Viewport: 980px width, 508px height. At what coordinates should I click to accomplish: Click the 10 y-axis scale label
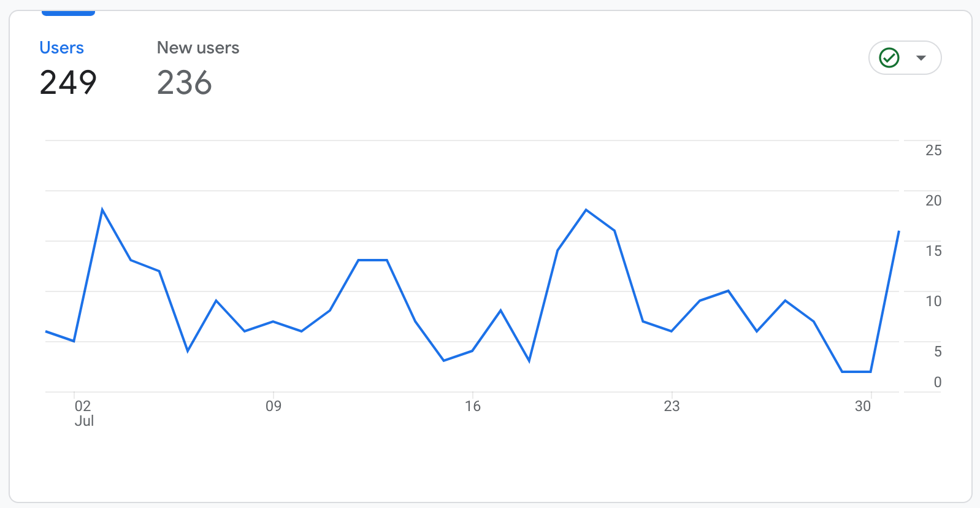tap(933, 301)
